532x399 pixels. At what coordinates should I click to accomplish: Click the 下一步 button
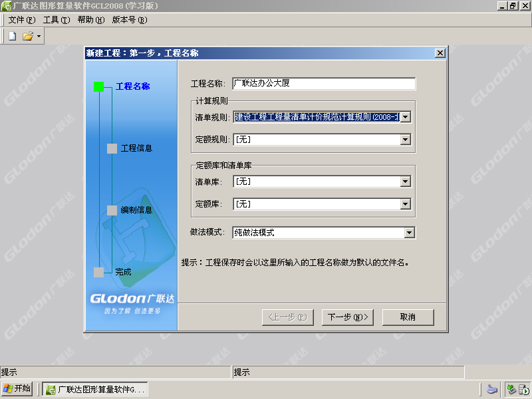point(347,317)
